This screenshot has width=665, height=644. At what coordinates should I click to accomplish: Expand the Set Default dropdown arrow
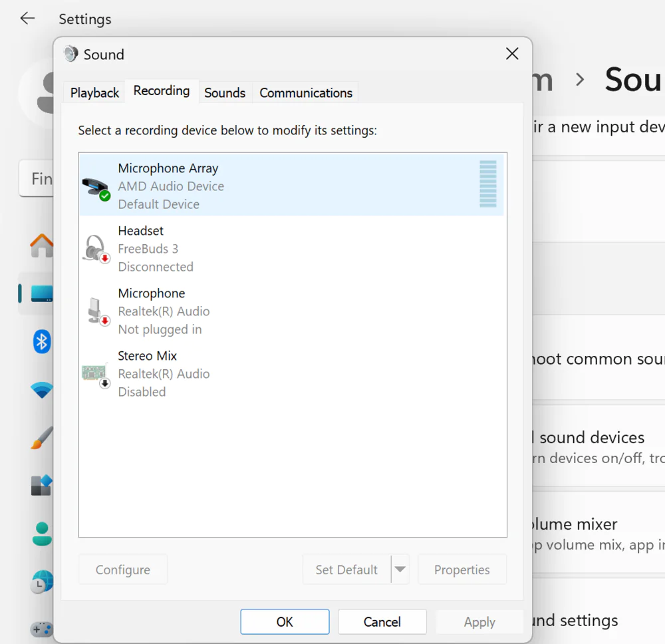(x=400, y=569)
